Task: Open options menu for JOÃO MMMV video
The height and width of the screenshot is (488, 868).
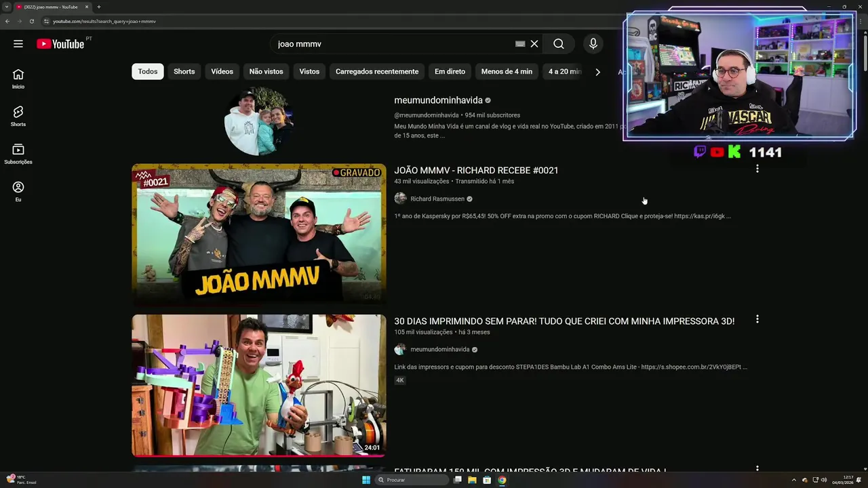Action: point(757,169)
